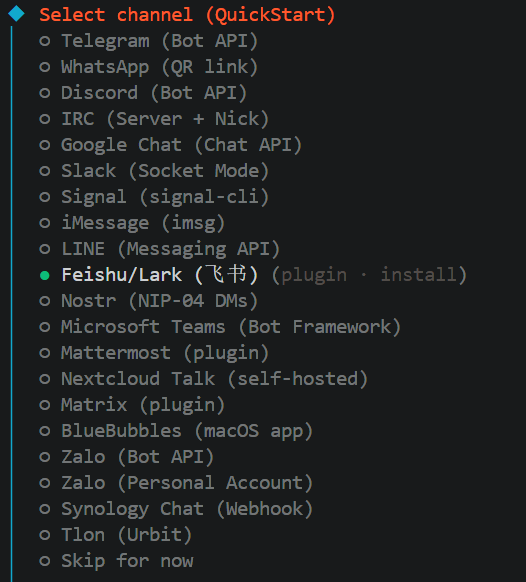Choose iMessage (imsg) option
526x582 pixels.
click(x=132, y=223)
